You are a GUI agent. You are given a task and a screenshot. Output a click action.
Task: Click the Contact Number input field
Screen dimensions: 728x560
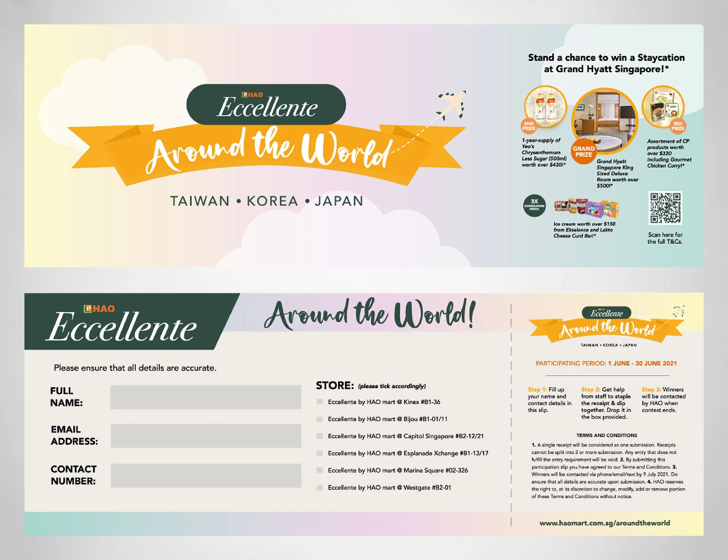(x=206, y=476)
